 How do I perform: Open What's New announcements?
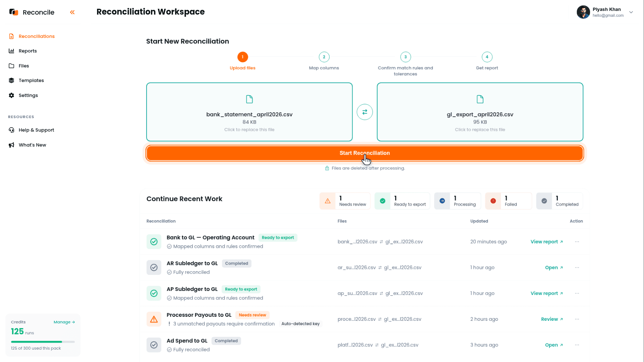(32, 145)
